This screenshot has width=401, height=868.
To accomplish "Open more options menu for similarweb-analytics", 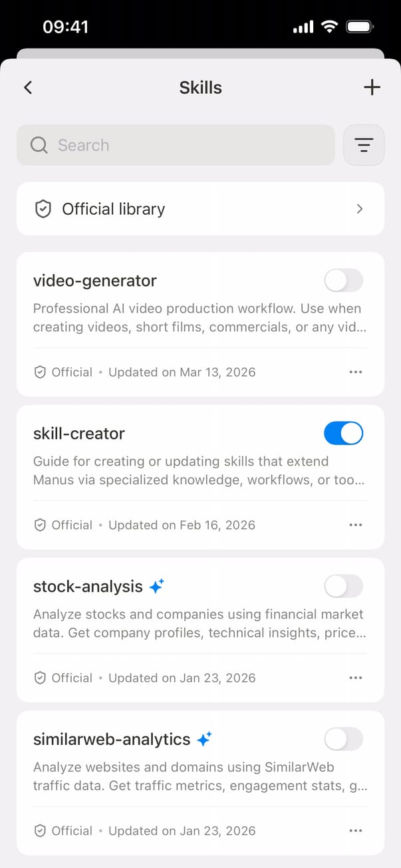I will 356,831.
